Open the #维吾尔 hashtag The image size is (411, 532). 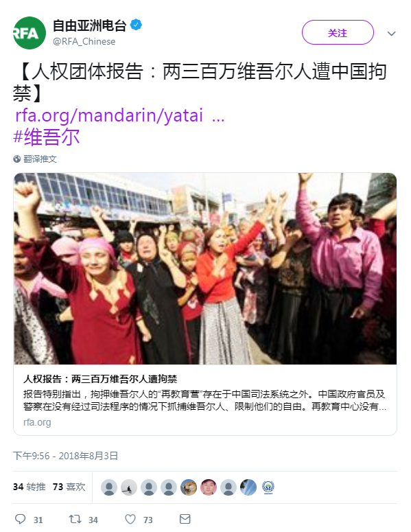(47, 137)
